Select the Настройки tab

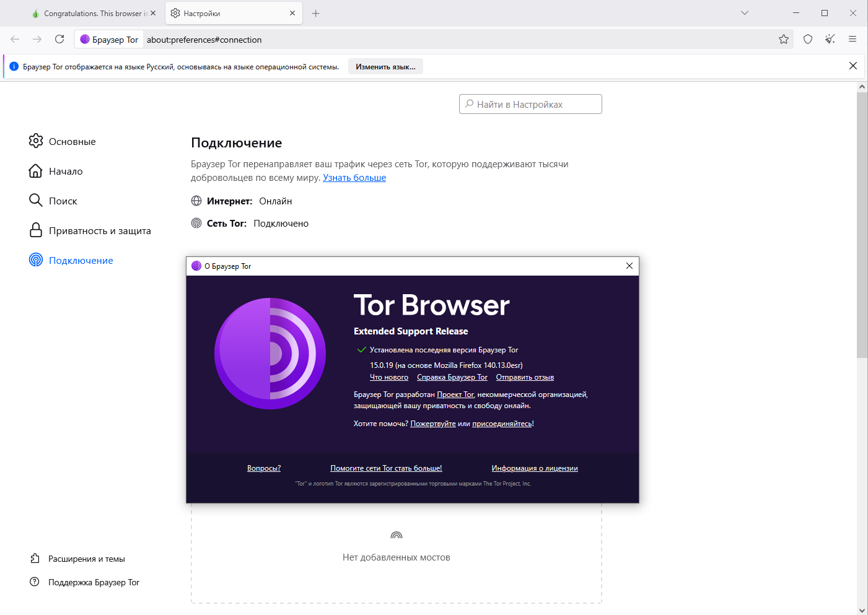coord(234,13)
